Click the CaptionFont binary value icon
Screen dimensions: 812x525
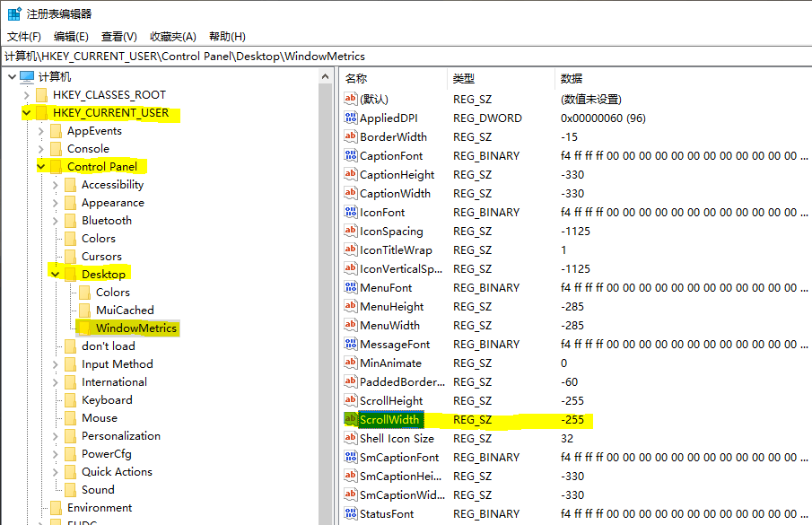click(x=351, y=155)
